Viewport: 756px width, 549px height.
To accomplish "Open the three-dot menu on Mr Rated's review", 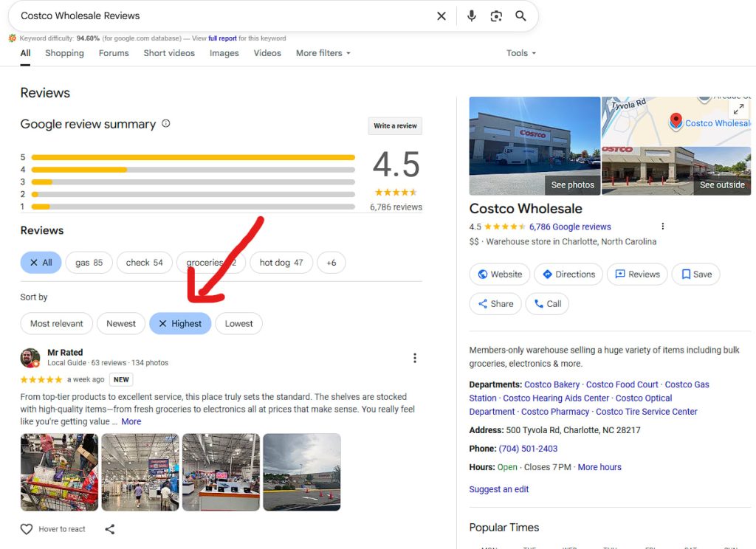I will pos(415,358).
